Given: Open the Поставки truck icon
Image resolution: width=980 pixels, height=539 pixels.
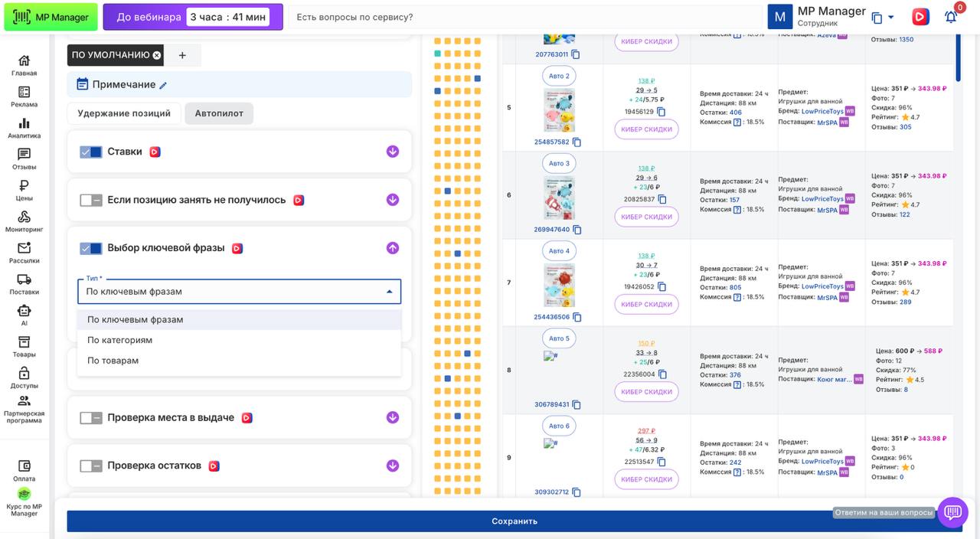Looking at the screenshot, I should 24,284.
